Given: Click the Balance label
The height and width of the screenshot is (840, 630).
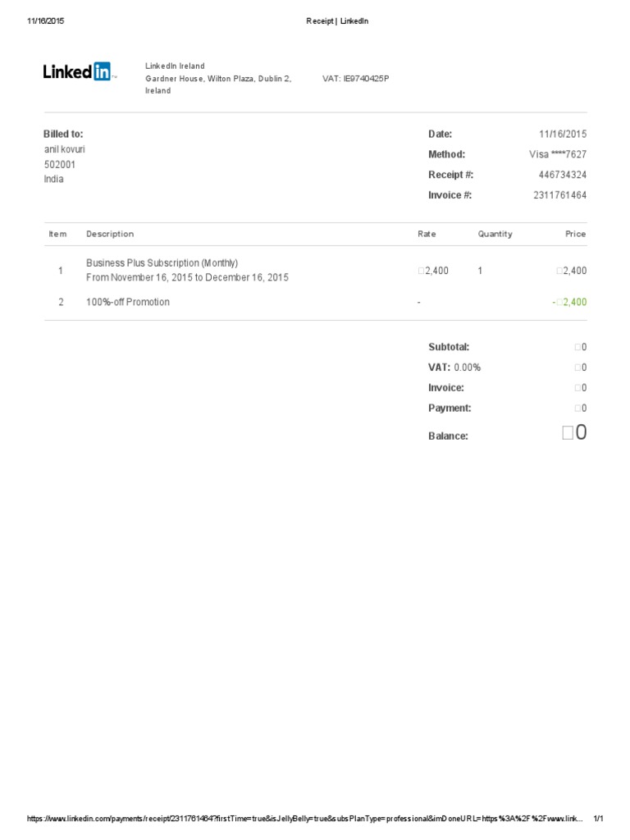Looking at the screenshot, I should coord(448,436).
